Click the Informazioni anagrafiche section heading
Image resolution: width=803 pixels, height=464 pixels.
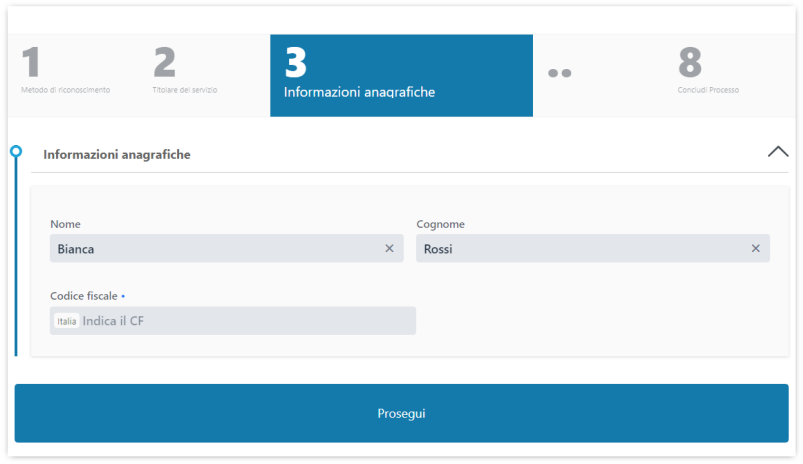(x=117, y=155)
